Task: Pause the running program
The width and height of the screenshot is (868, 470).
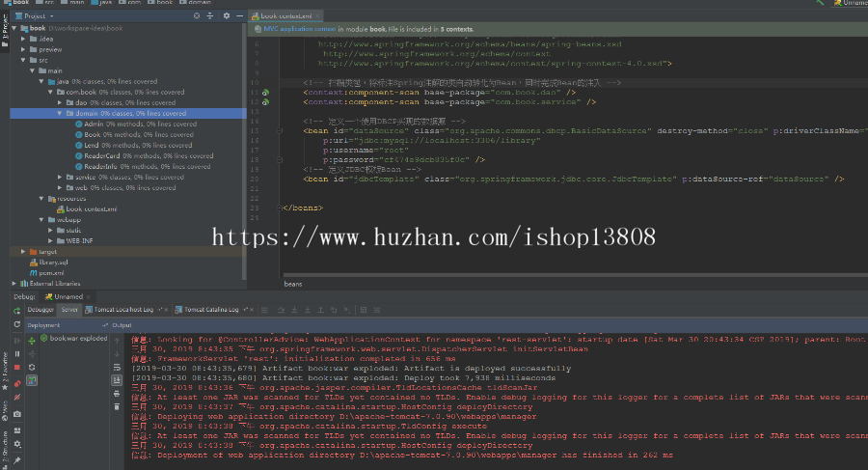Action: coord(17,353)
